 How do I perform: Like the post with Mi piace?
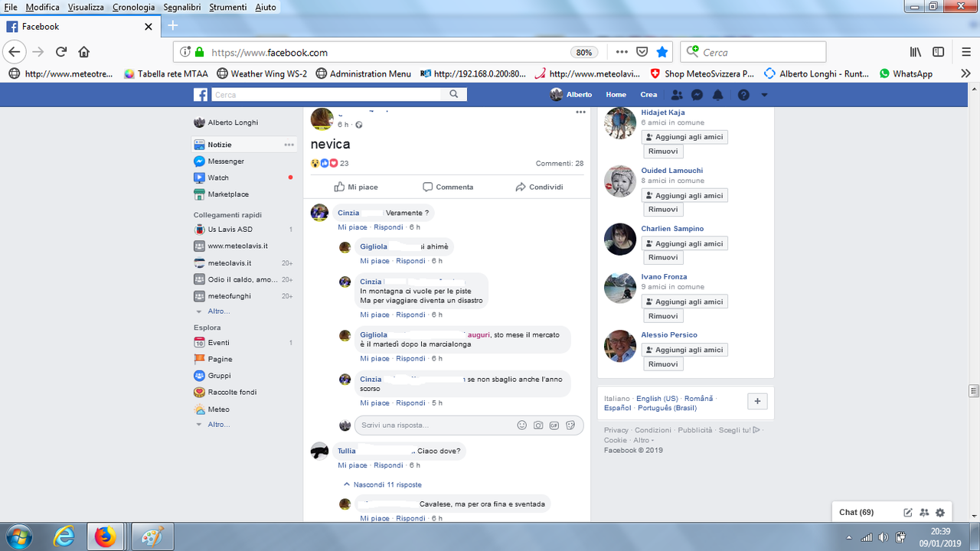click(356, 187)
